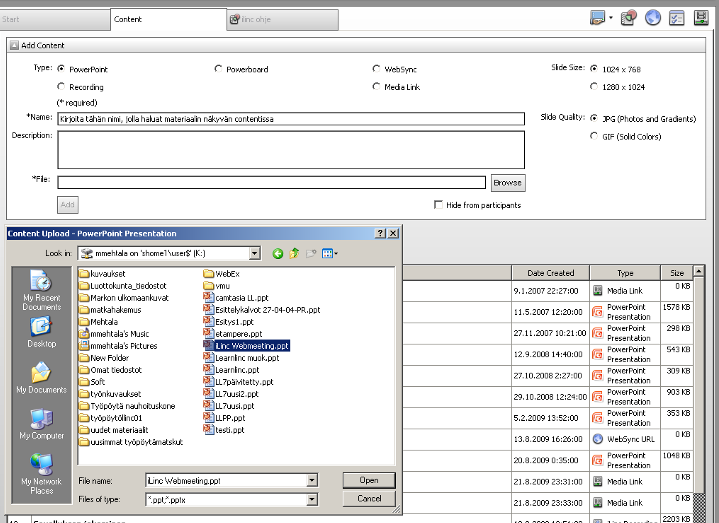719x523 pixels.
Task: Expand the Files of type dropdown
Action: pos(312,499)
